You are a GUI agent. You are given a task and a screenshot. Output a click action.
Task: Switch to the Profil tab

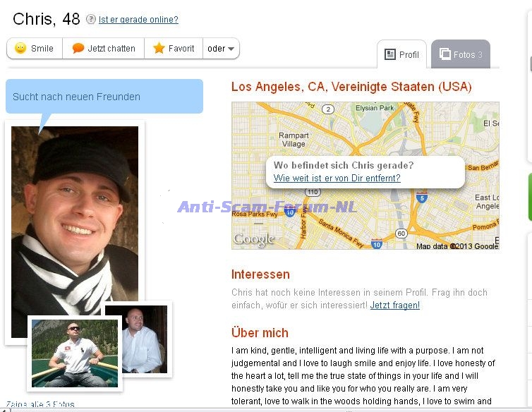click(401, 54)
